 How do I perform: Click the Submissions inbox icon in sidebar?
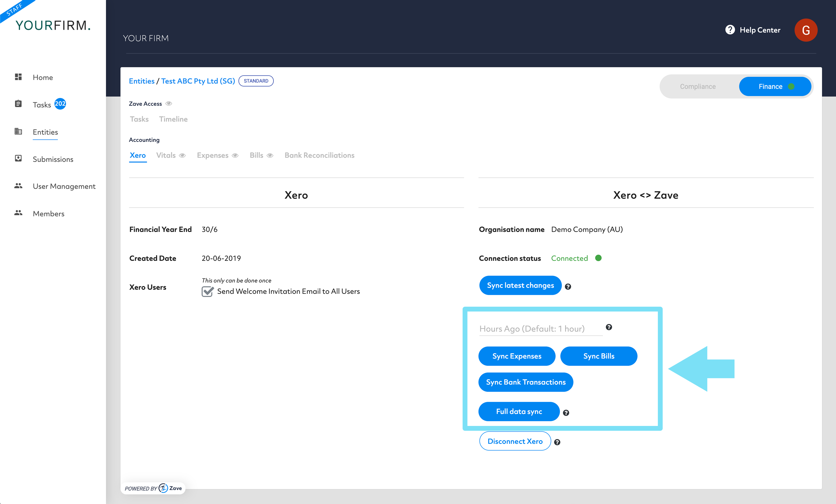click(x=18, y=158)
